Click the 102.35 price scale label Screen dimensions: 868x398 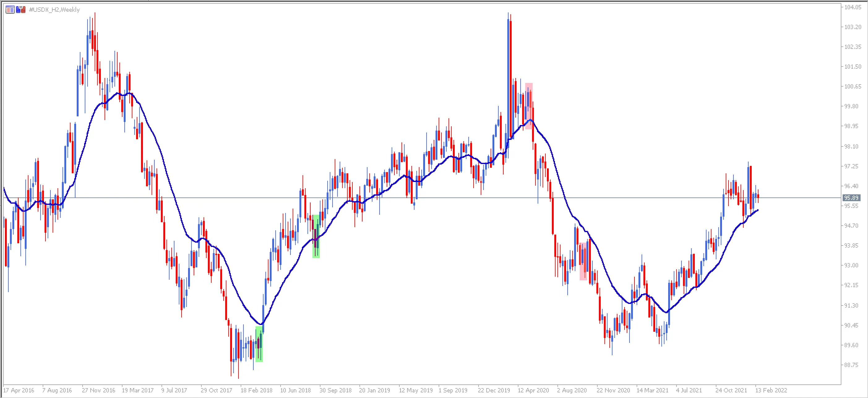coord(853,47)
